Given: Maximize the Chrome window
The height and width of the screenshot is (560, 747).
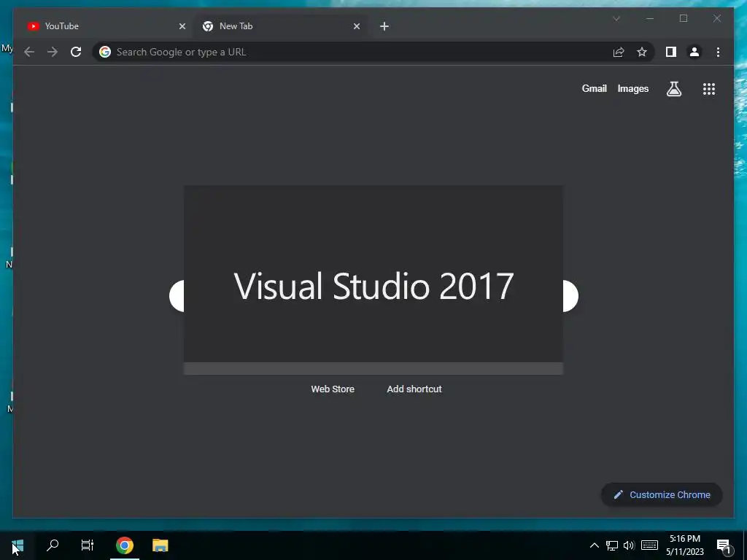Looking at the screenshot, I should click(x=683, y=18).
